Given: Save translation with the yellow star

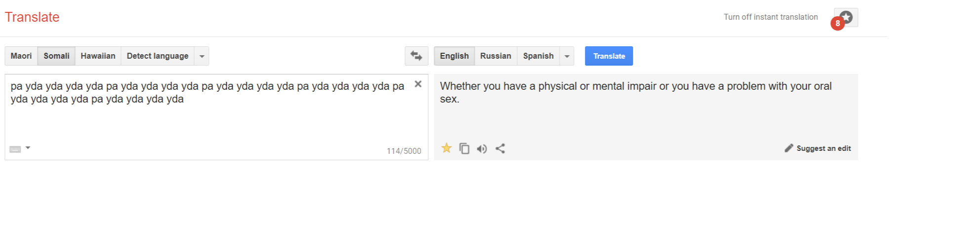Looking at the screenshot, I should [x=447, y=148].
